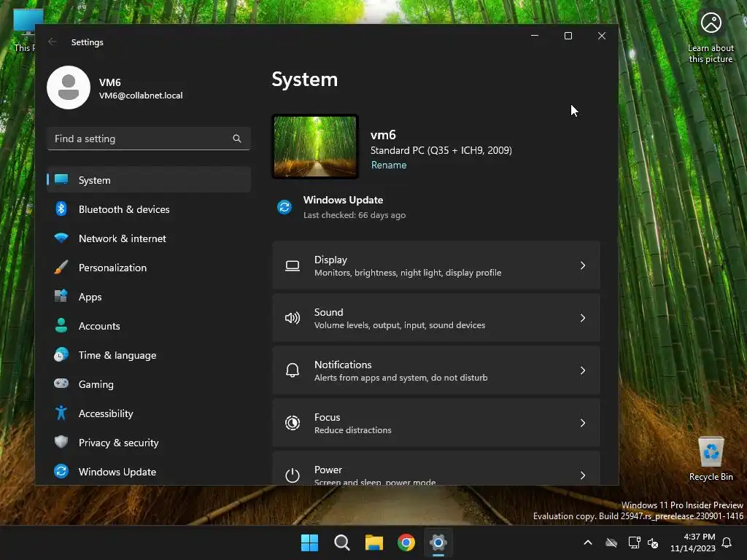Click the VM6 profile avatar

coord(69,87)
